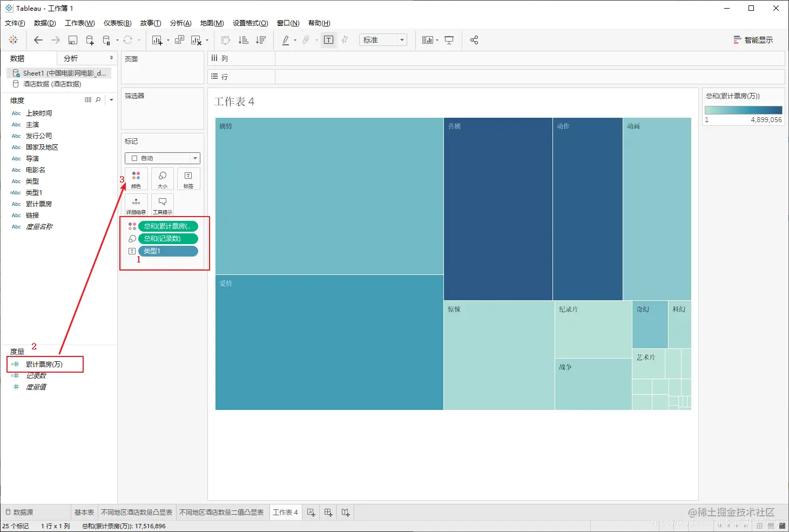
Task: Click the show/hide cards icon
Action: point(427,40)
